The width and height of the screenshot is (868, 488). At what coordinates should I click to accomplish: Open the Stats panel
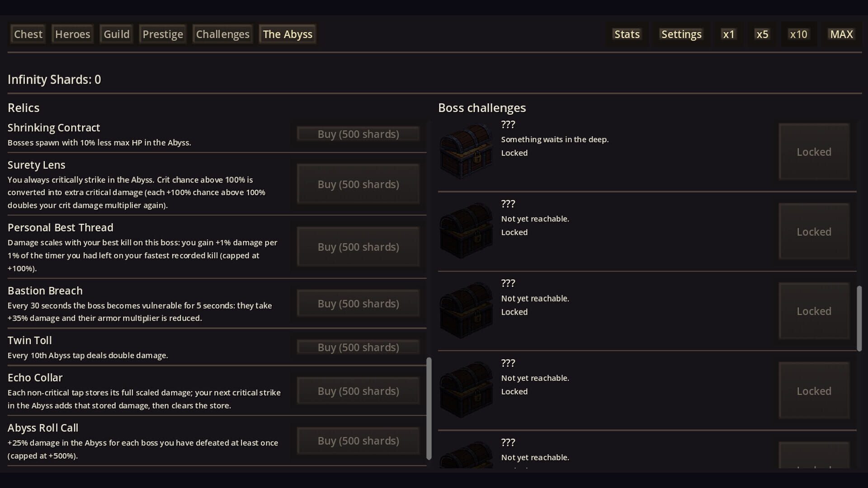click(x=627, y=34)
